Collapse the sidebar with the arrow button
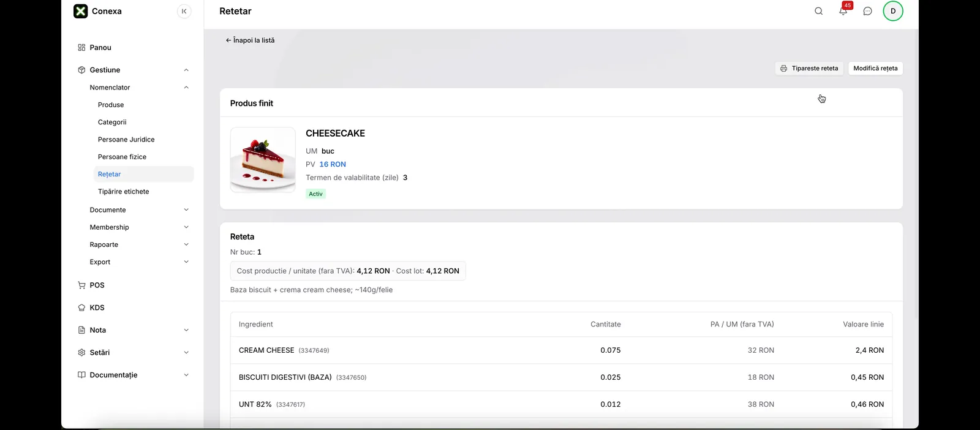This screenshot has height=430, width=980. (x=184, y=11)
